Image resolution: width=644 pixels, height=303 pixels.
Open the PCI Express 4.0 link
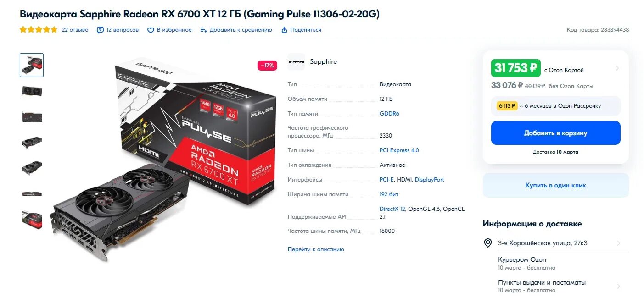coord(399,150)
